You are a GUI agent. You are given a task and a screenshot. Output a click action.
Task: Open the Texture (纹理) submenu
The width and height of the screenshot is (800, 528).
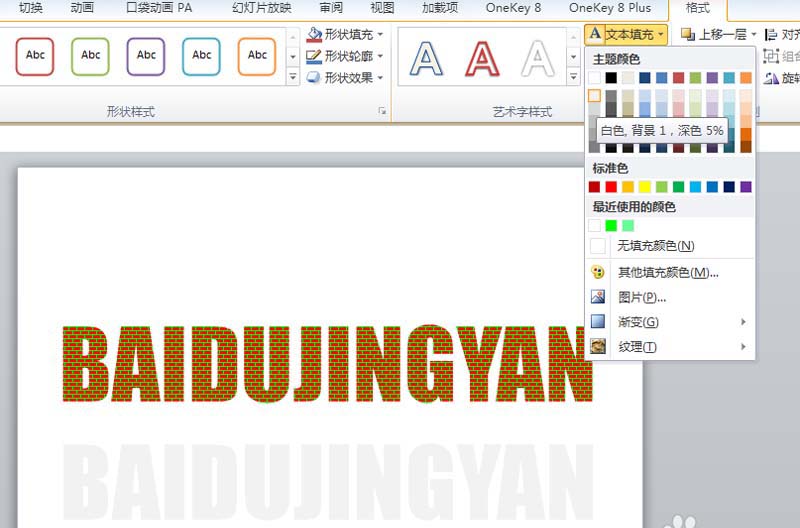pos(670,347)
